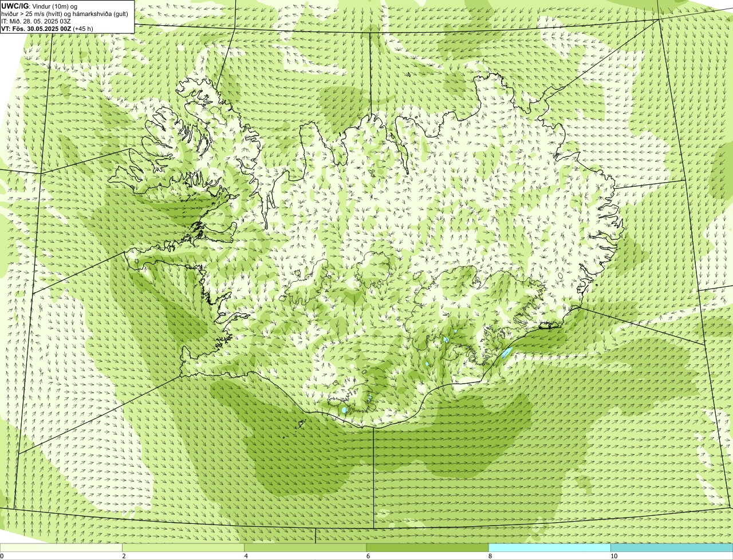
Task: Click the 6–8 m/s dark green legend color
Action: click(x=427, y=548)
